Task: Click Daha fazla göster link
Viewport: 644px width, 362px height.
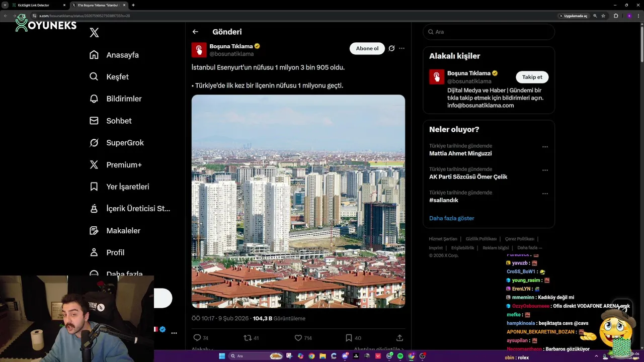Action: [451, 218]
